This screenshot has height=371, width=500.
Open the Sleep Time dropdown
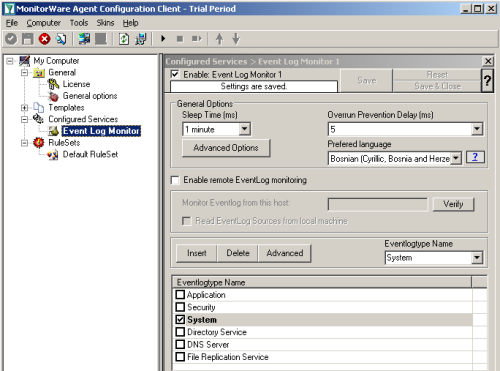coord(245,129)
